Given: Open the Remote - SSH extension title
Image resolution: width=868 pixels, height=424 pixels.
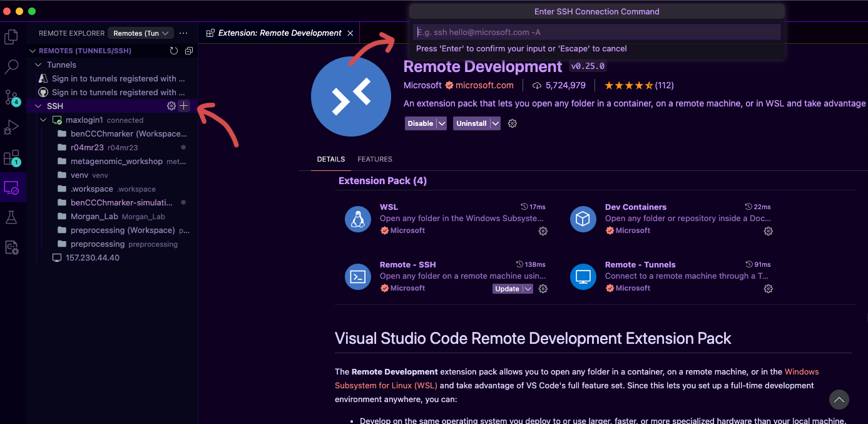Looking at the screenshot, I should (x=407, y=264).
